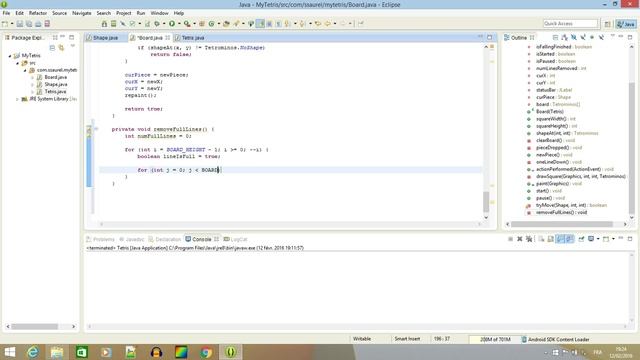Click the Save All toolbar icon
Screen dimensions: 640x360
click(x=29, y=24)
